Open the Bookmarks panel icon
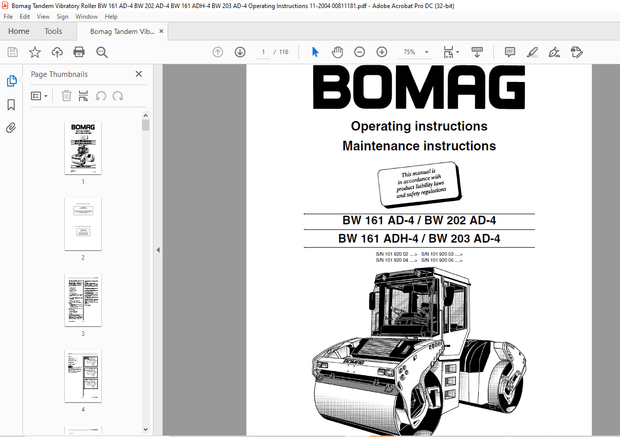 coord(11,104)
